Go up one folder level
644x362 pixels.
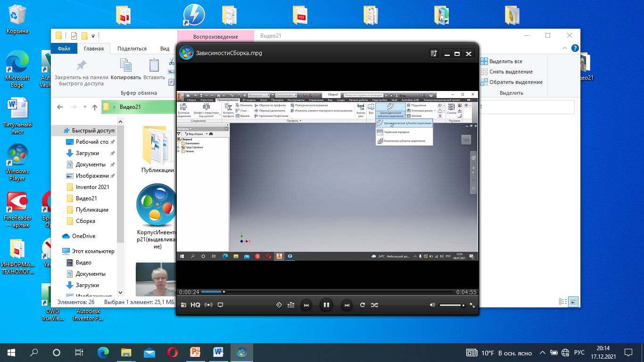[95, 107]
